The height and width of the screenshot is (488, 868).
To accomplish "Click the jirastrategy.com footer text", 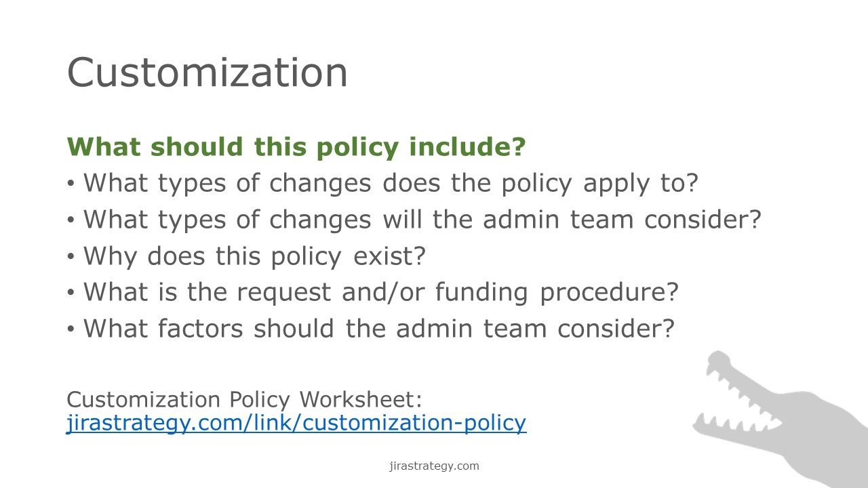I will pyautogui.click(x=434, y=466).
